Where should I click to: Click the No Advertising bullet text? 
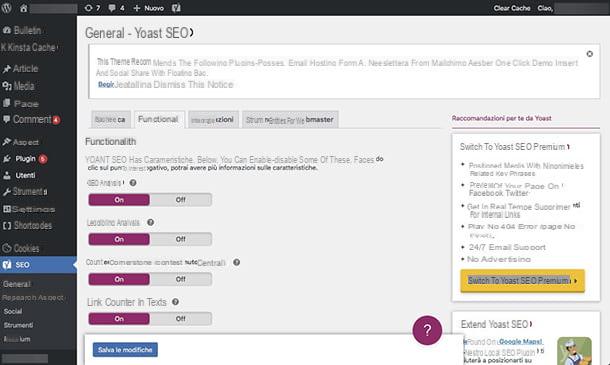pyautogui.click(x=499, y=259)
